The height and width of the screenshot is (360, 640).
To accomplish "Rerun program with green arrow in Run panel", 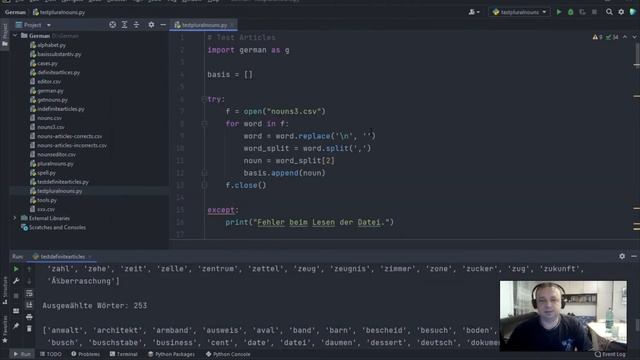I will (16, 269).
